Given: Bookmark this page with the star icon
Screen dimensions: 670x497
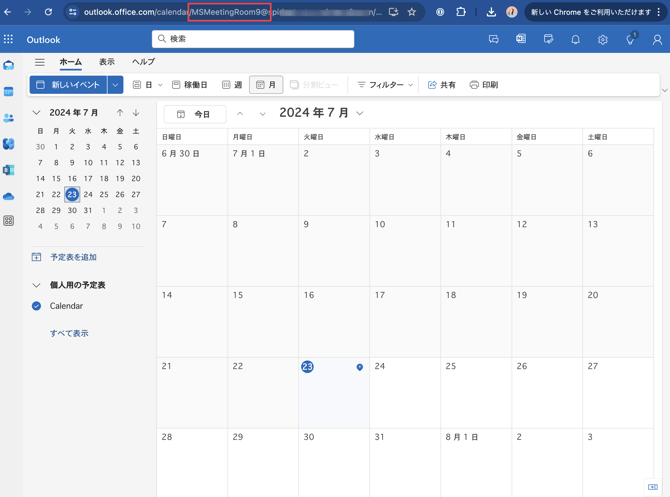Looking at the screenshot, I should (411, 12).
